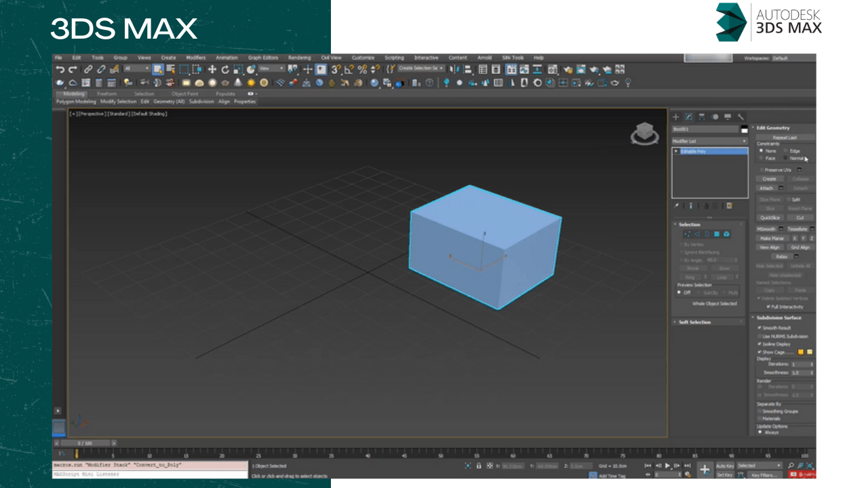Viewport: 868px width, 488px height.
Task: Select Polygon sub-object level icon
Action: tap(716, 234)
